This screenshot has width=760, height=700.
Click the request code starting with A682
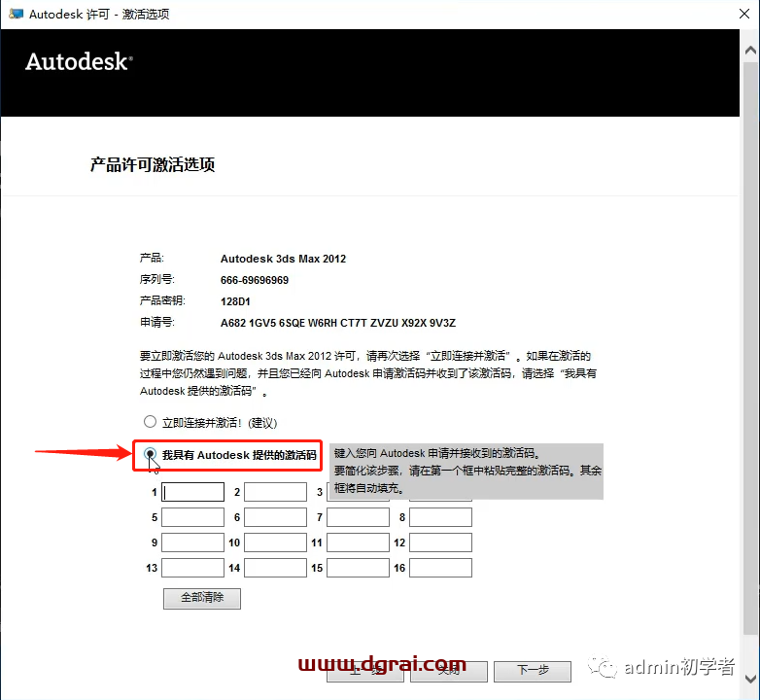tap(338, 323)
